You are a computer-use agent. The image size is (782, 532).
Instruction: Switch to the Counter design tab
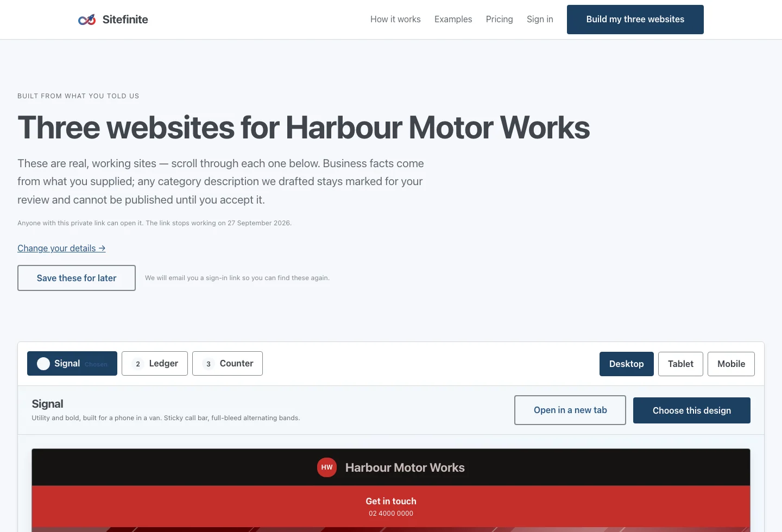228,364
